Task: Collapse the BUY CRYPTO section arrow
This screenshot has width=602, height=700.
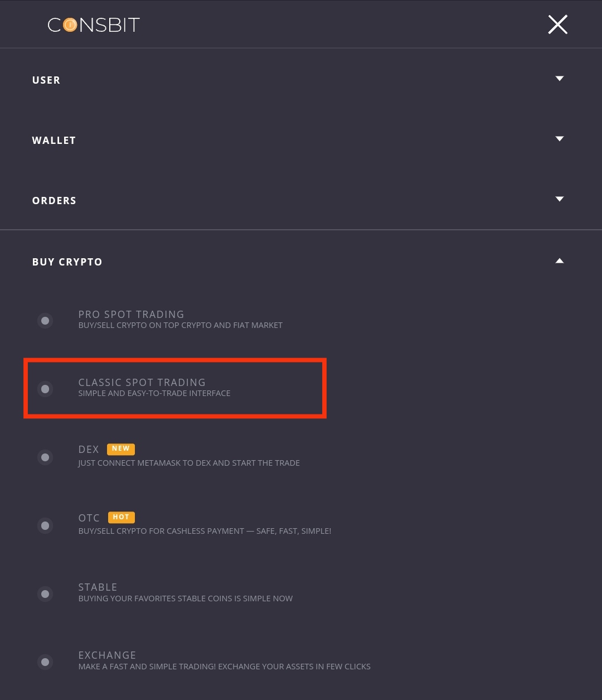Action: coord(560,260)
